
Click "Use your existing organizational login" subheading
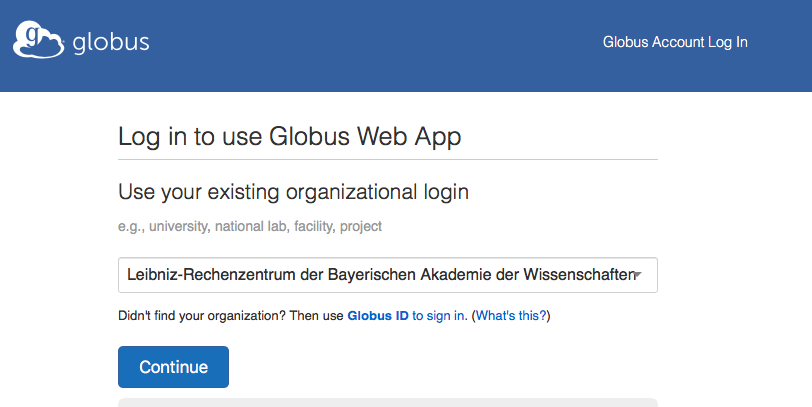(x=293, y=191)
